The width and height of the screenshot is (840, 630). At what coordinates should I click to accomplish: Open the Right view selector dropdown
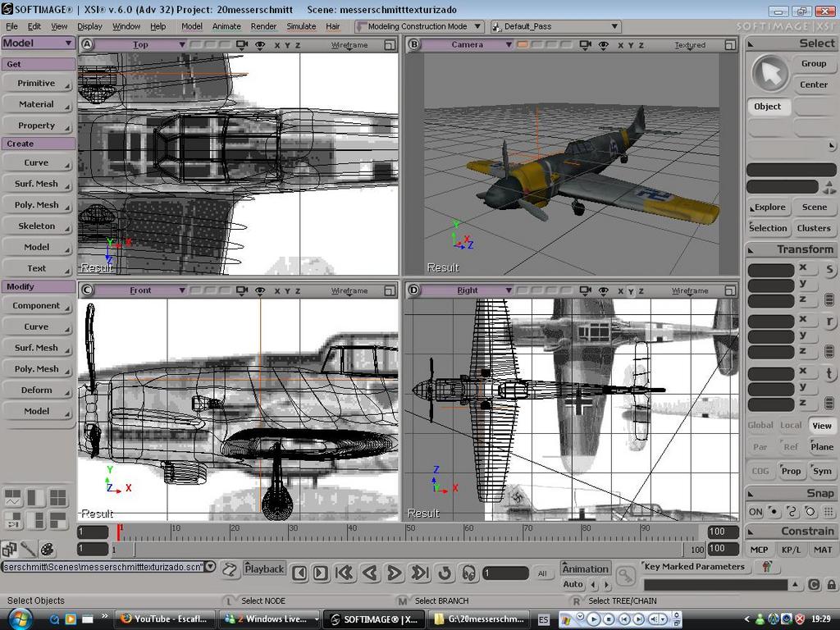tap(467, 290)
